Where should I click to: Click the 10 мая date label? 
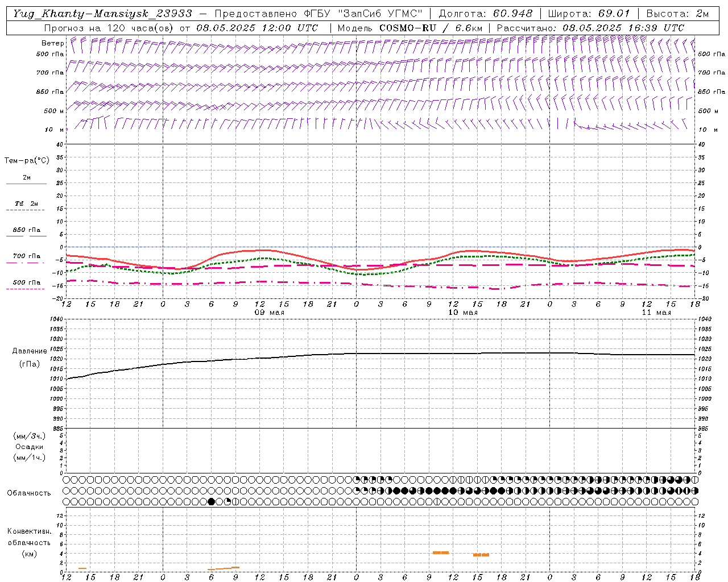pyautogui.click(x=463, y=313)
